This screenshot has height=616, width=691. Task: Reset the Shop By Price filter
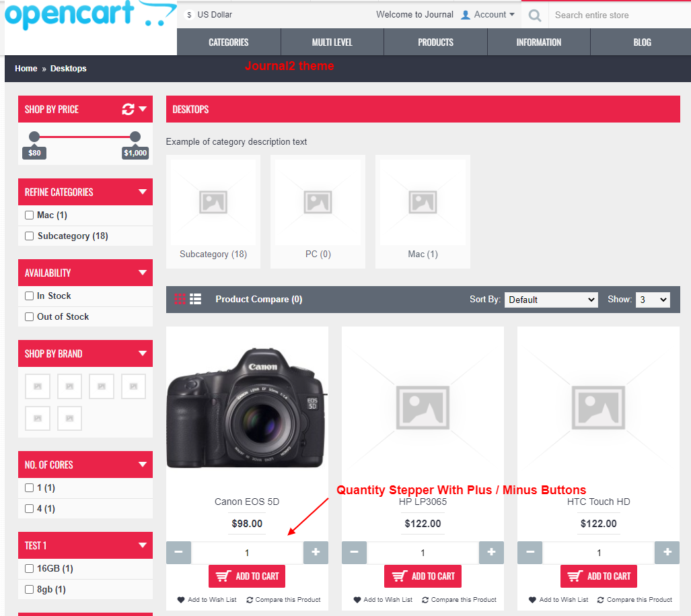[128, 109]
